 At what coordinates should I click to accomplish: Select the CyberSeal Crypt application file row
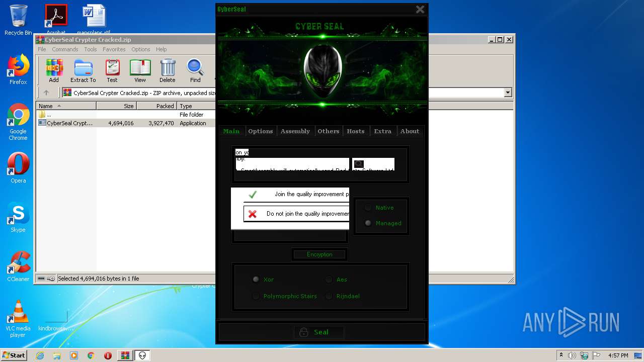click(x=126, y=123)
